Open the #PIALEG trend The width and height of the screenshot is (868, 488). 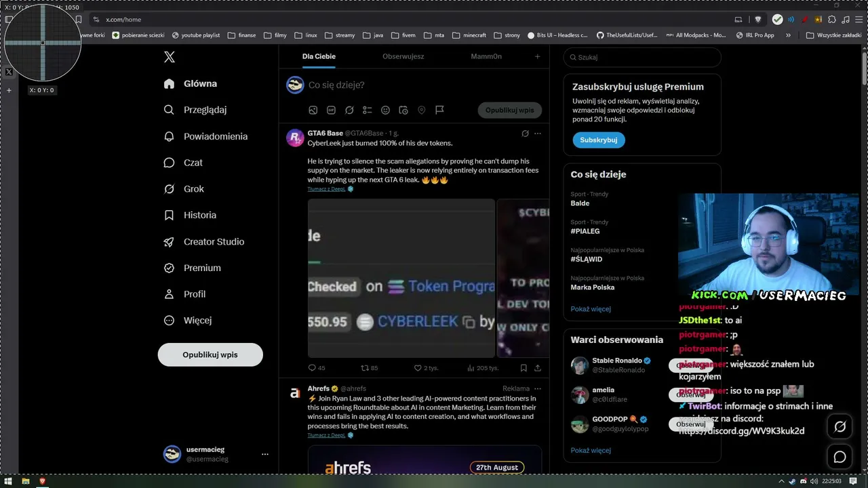click(x=585, y=231)
